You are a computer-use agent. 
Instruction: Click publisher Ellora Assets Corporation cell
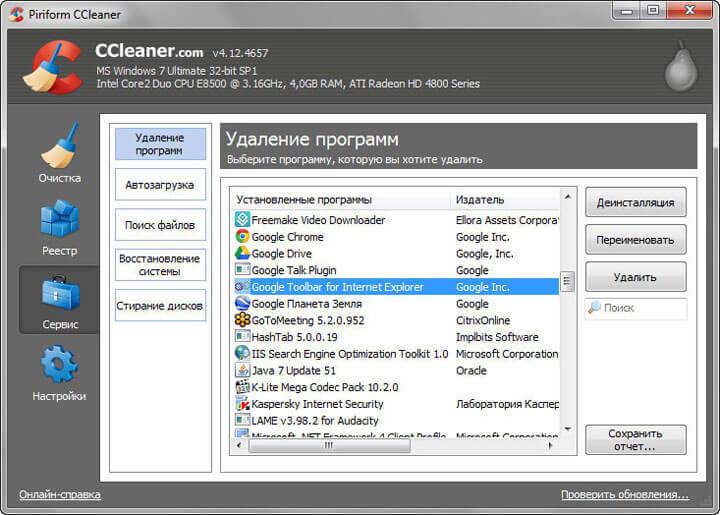point(507,220)
